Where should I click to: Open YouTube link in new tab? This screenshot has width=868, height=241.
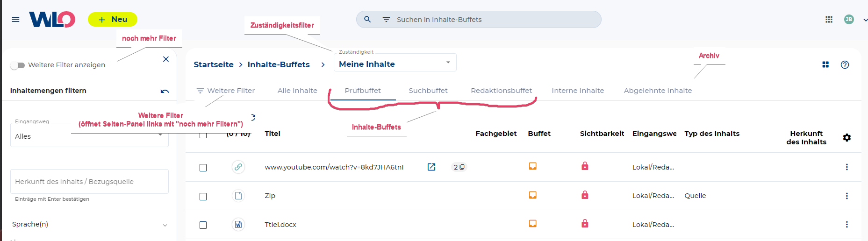[x=431, y=167]
